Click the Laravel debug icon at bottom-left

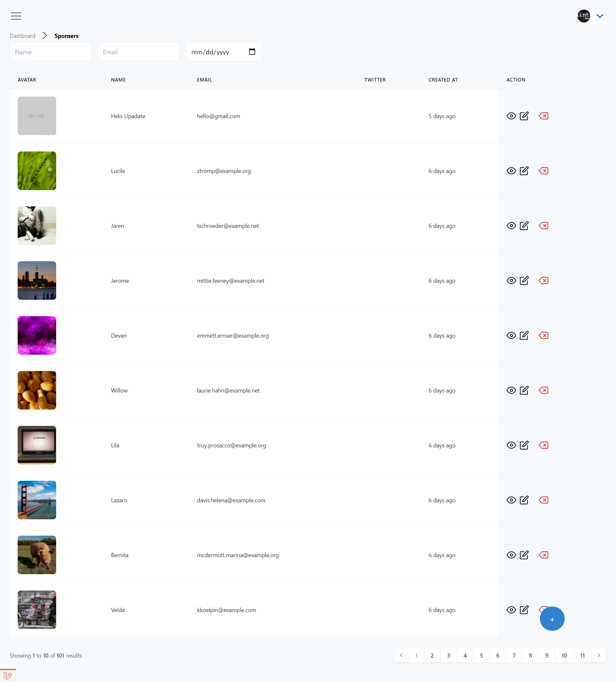[7, 676]
